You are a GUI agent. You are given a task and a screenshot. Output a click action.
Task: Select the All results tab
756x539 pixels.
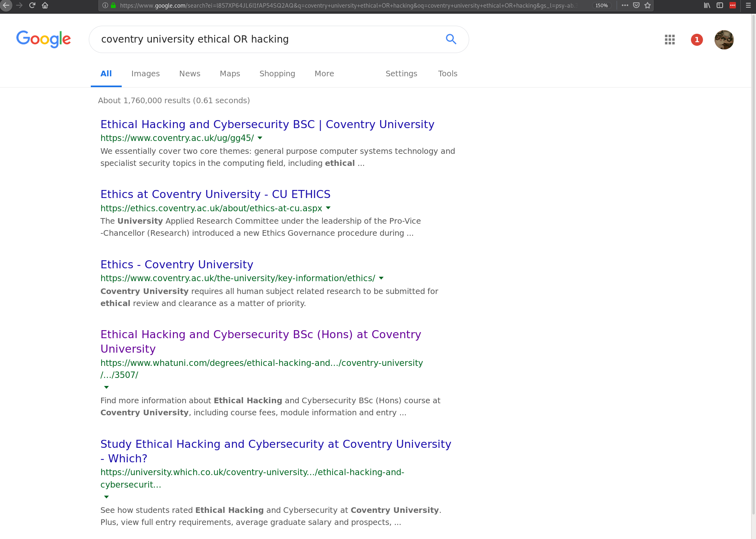[x=106, y=73]
